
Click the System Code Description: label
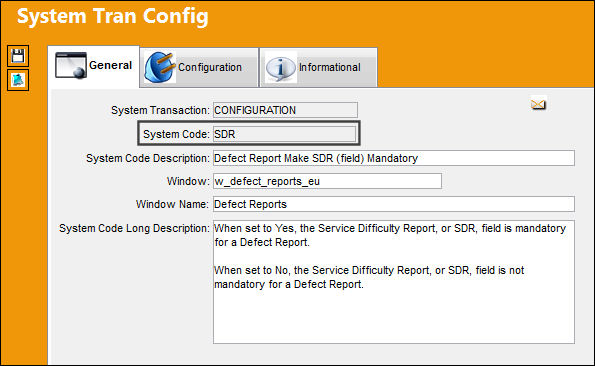(x=148, y=158)
